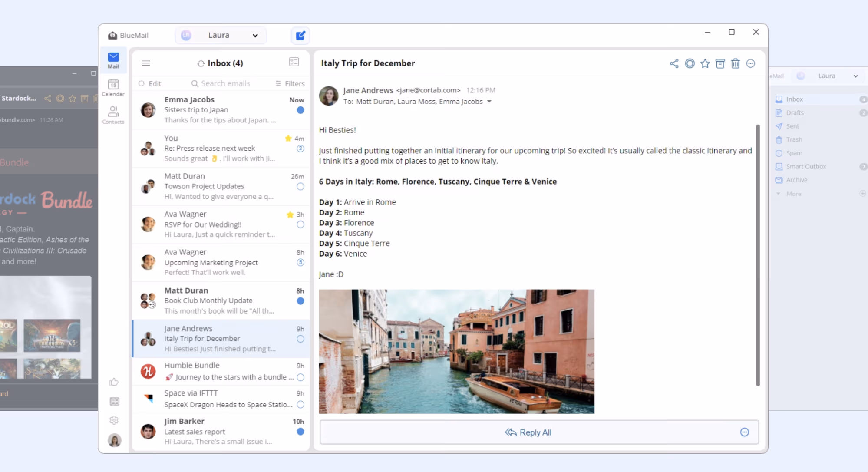Expand the Laura account dropdown
Viewport: 868px width, 472px height.
(255, 36)
